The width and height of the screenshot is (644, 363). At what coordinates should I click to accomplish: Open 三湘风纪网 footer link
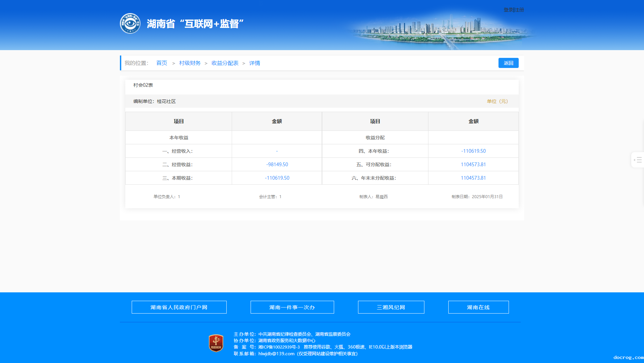[x=391, y=307]
